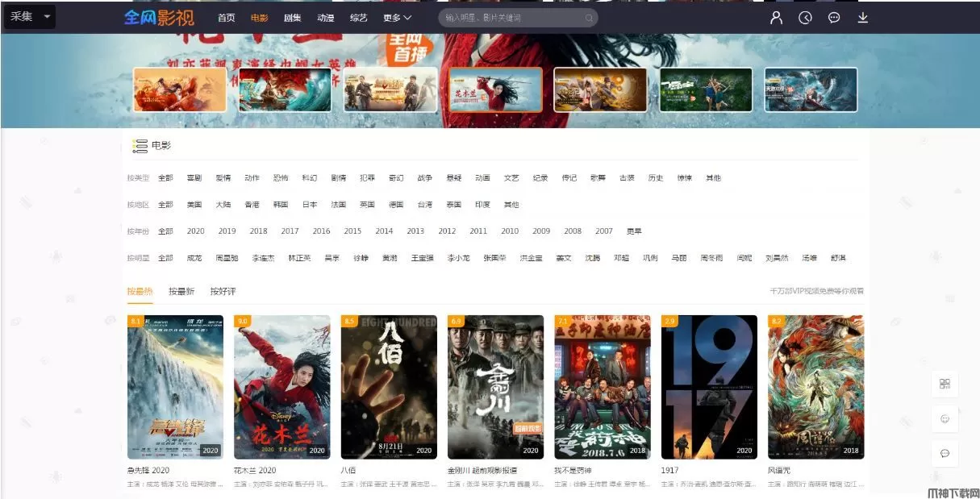The width and height of the screenshot is (980, 499).
Task: Select first banner thumbnail in carousel
Action: (180, 89)
